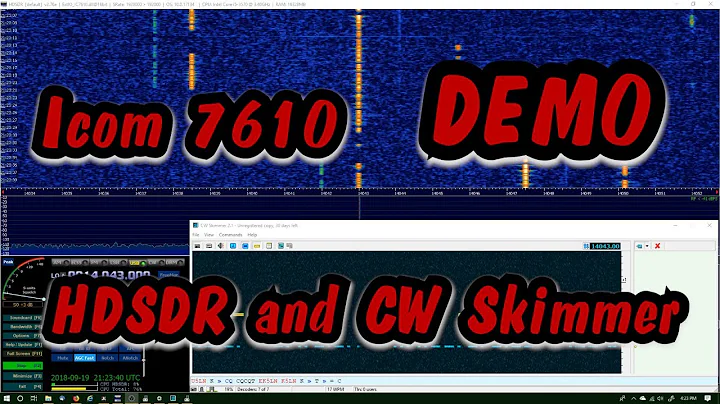Click the OneDrive cloud tray icon
720x404 pixels.
pyautogui.click(x=642, y=398)
